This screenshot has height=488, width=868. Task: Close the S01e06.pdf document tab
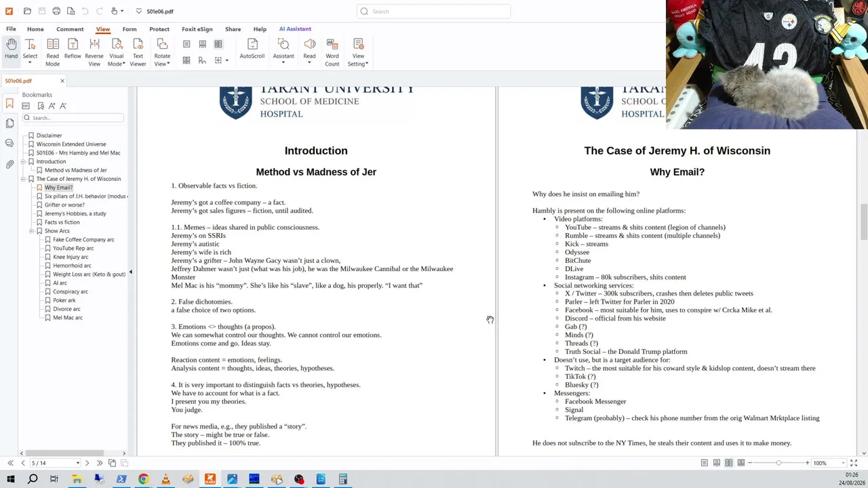click(62, 81)
